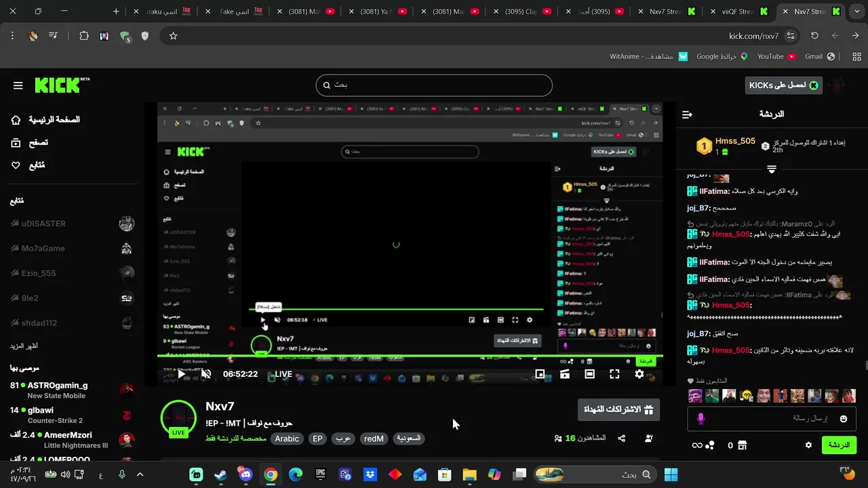Viewport: 868px width, 488px height.
Task: Open تصفح browse in the sidebar
Action: 31,142
